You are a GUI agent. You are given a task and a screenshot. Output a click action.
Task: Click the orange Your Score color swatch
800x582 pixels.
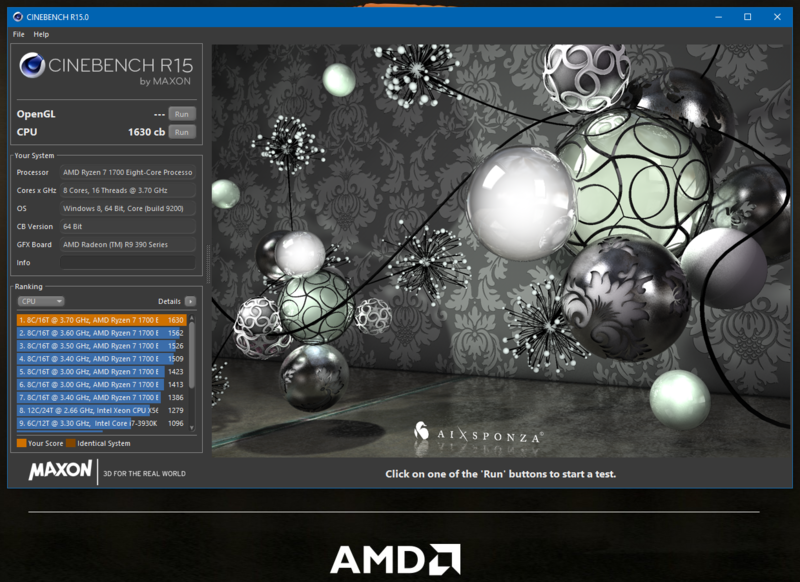point(21,443)
